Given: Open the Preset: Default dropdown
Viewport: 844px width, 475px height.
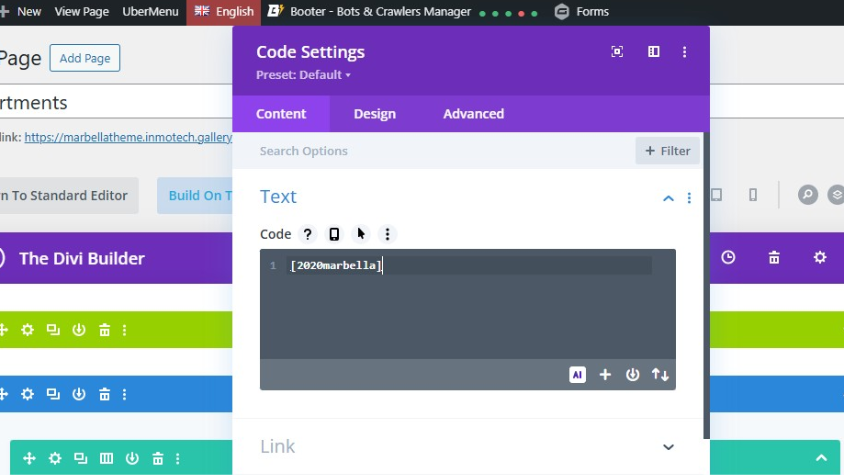Looking at the screenshot, I should (x=303, y=75).
